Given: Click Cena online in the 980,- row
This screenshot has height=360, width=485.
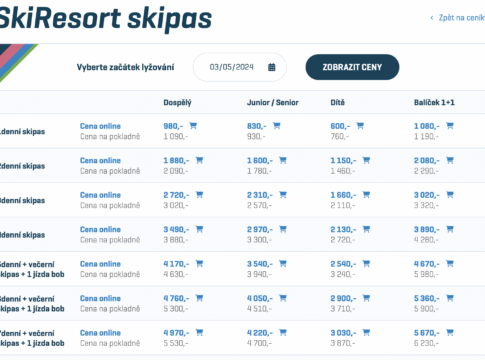Looking at the screenshot, I should point(100,126).
